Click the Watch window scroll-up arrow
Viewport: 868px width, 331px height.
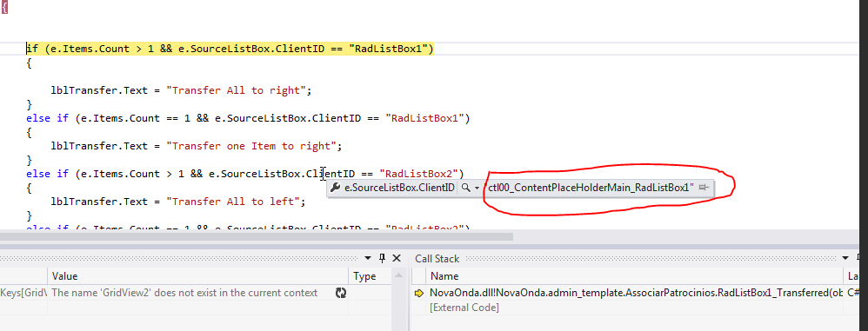(x=398, y=275)
